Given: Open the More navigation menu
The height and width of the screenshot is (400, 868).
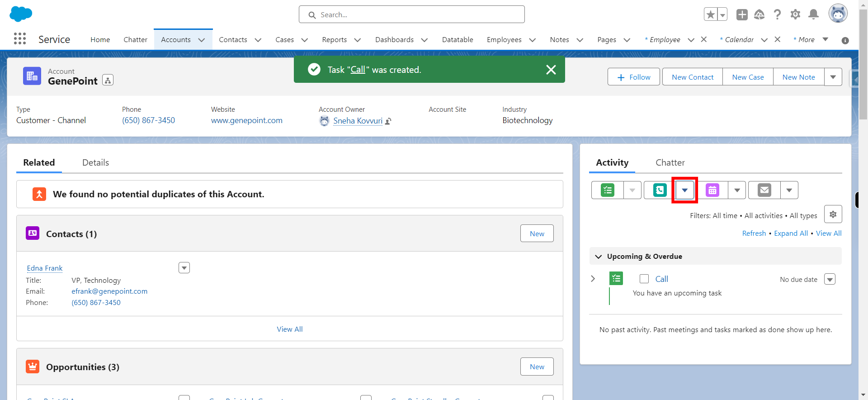Looking at the screenshot, I should pos(811,39).
